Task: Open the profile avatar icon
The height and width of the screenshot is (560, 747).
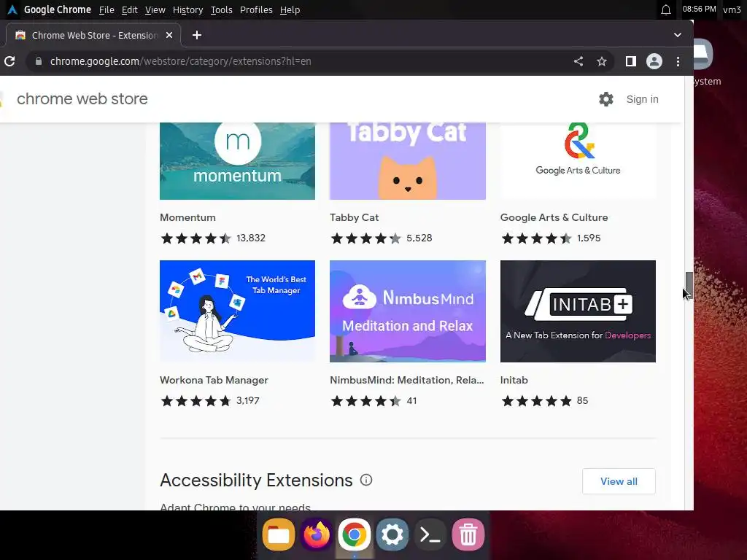Action: (654, 61)
